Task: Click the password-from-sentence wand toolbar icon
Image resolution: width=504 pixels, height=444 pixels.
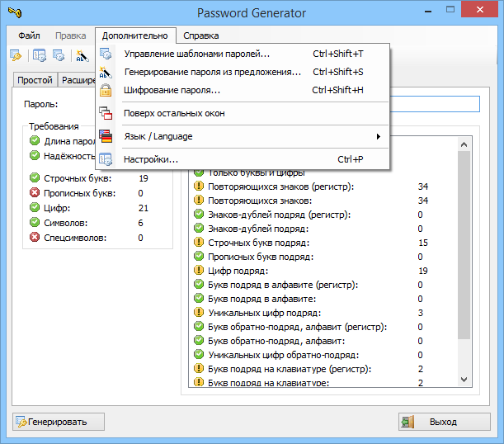Action: click(82, 55)
